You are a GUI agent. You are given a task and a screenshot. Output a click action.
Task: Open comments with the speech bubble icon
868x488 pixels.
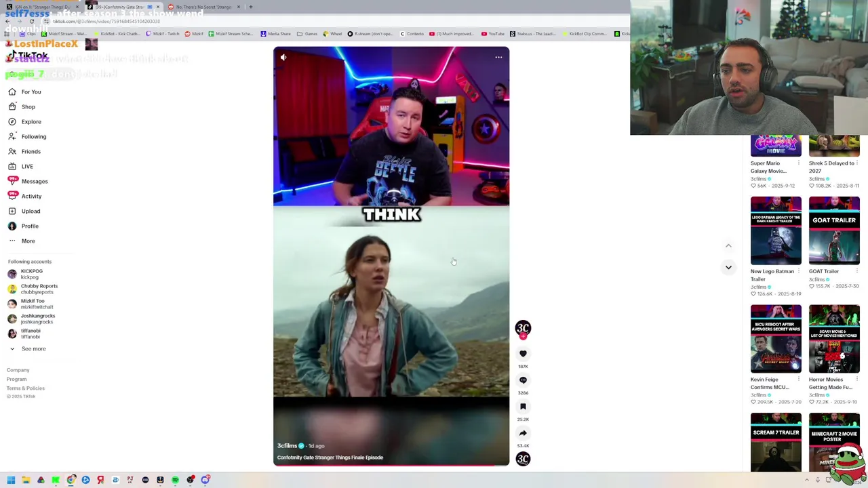523,380
